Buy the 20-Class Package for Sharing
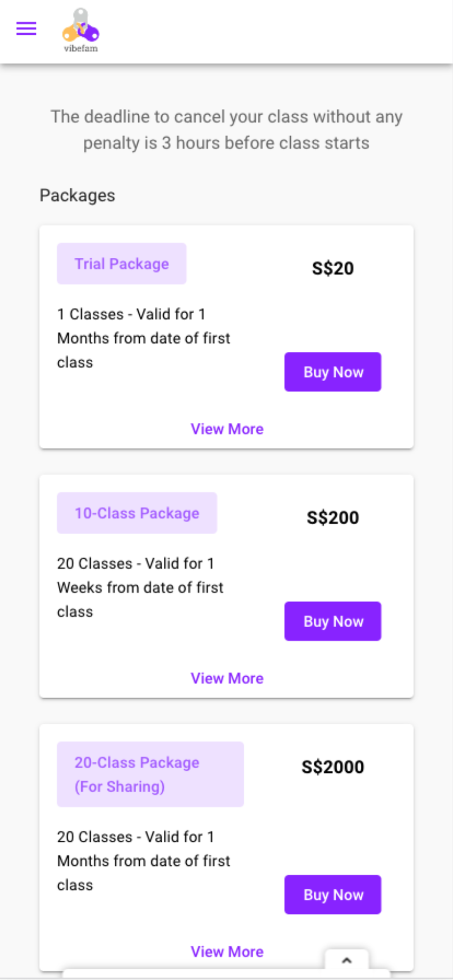The height and width of the screenshot is (980, 453). point(333,895)
